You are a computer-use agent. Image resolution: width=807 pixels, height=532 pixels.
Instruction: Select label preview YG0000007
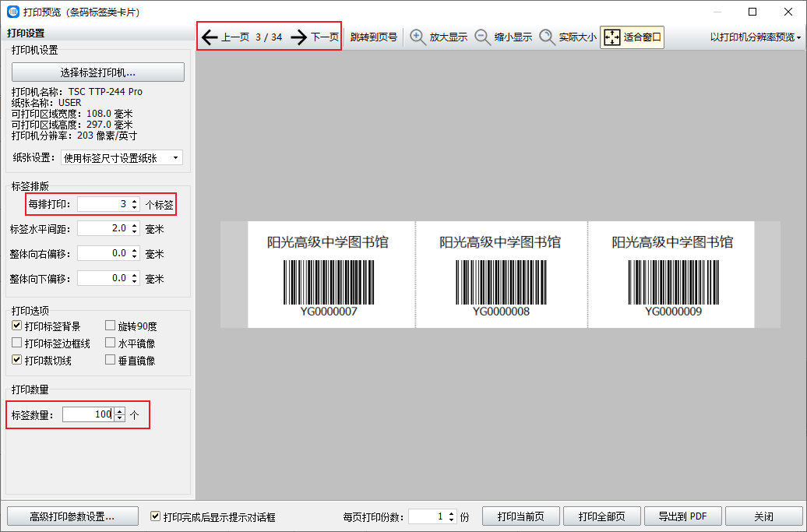point(332,275)
